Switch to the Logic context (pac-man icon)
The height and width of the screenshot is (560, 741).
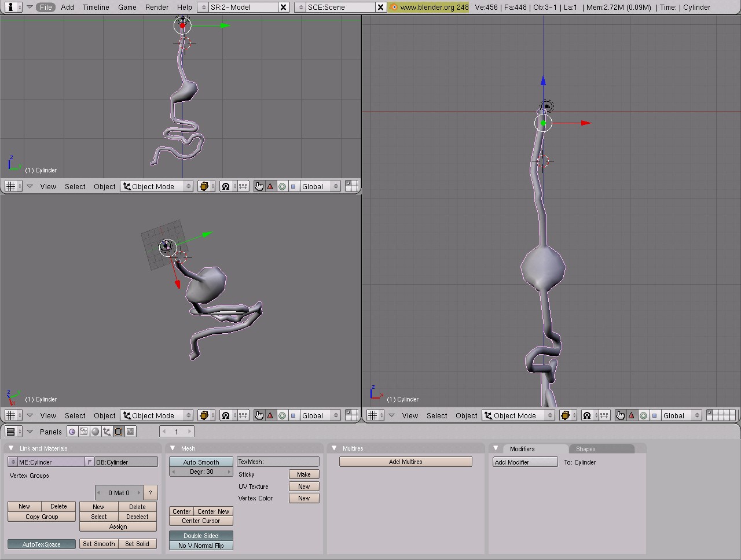tap(72, 432)
